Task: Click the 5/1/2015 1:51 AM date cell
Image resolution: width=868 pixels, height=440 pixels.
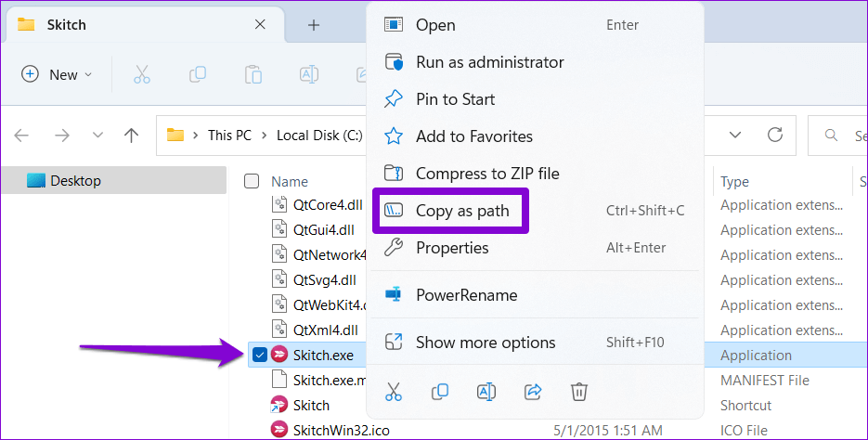Action: pyautogui.click(x=608, y=430)
